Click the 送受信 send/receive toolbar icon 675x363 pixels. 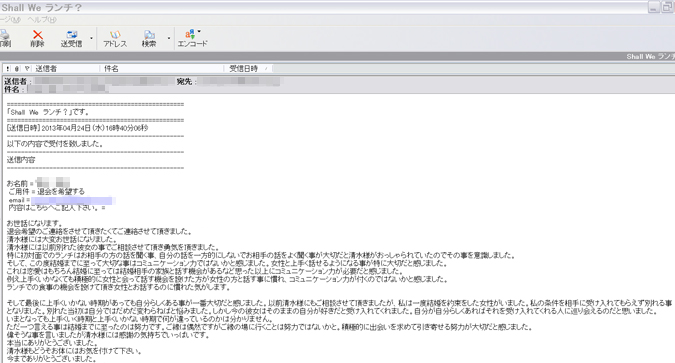pyautogui.click(x=71, y=38)
